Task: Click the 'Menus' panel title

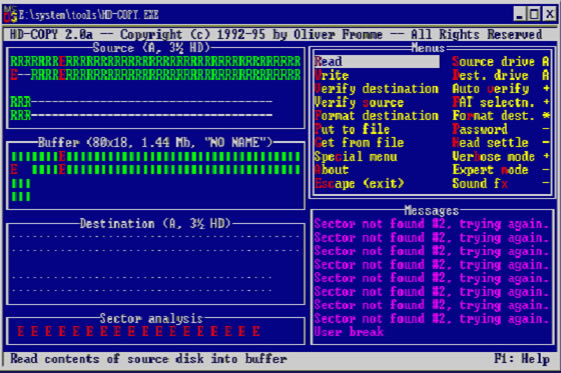Action: point(428,48)
